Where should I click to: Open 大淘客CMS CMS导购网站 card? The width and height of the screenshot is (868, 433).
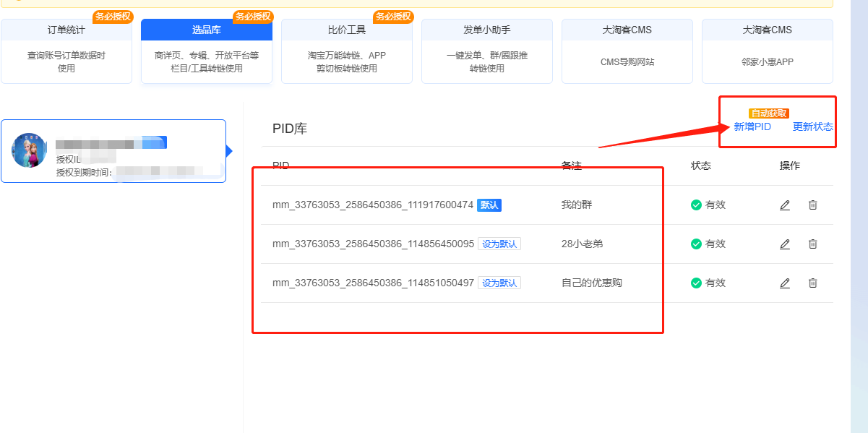(627, 51)
